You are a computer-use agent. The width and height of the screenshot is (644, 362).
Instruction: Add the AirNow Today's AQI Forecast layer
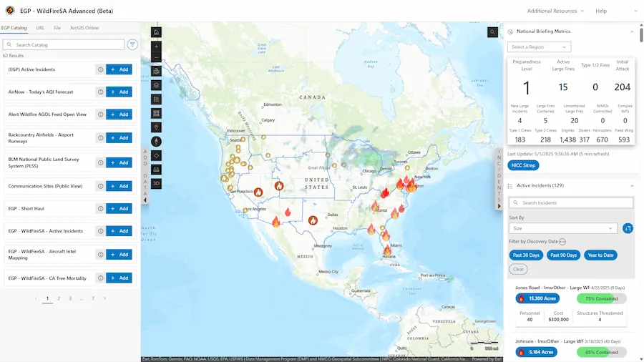(x=119, y=92)
